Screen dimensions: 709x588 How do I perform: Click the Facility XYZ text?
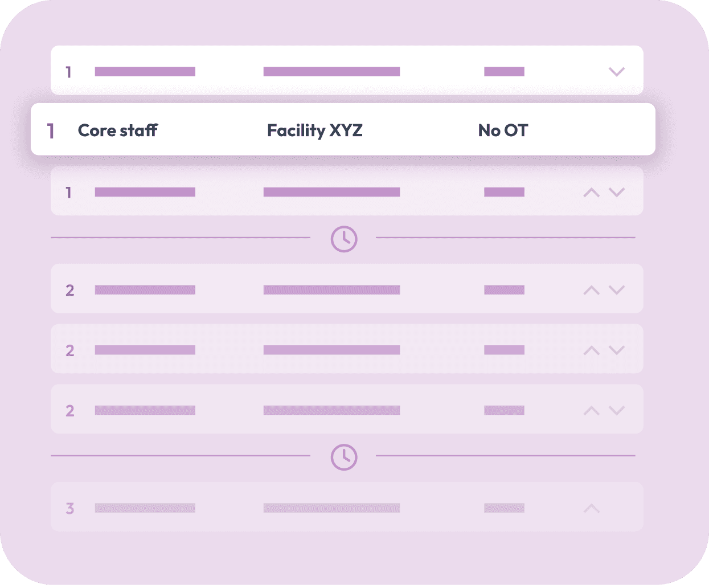(x=315, y=130)
